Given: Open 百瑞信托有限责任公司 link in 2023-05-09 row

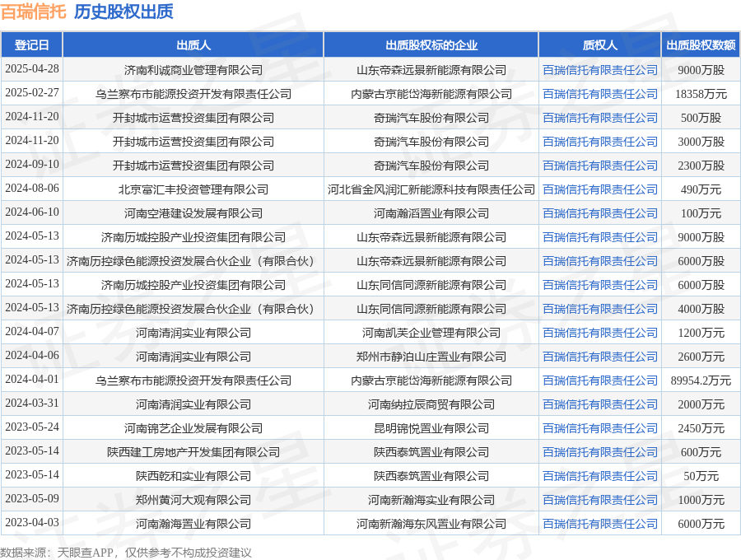Looking at the screenshot, I should point(599,500).
